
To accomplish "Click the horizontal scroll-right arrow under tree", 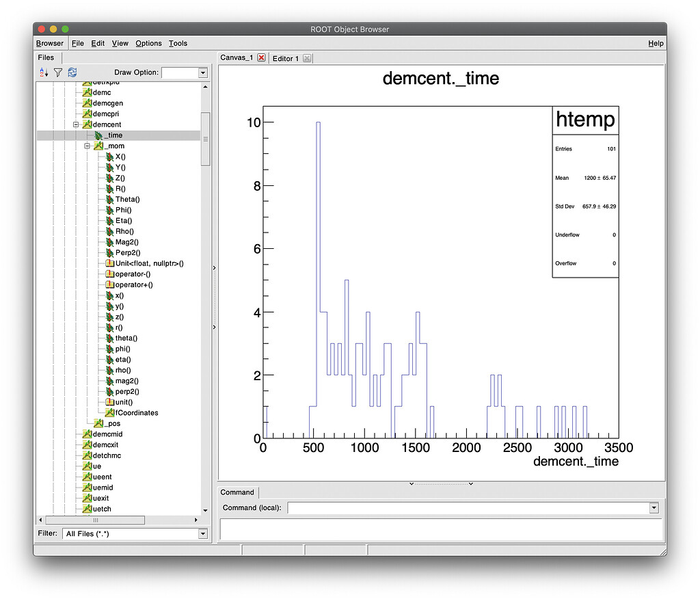I will 196,520.
